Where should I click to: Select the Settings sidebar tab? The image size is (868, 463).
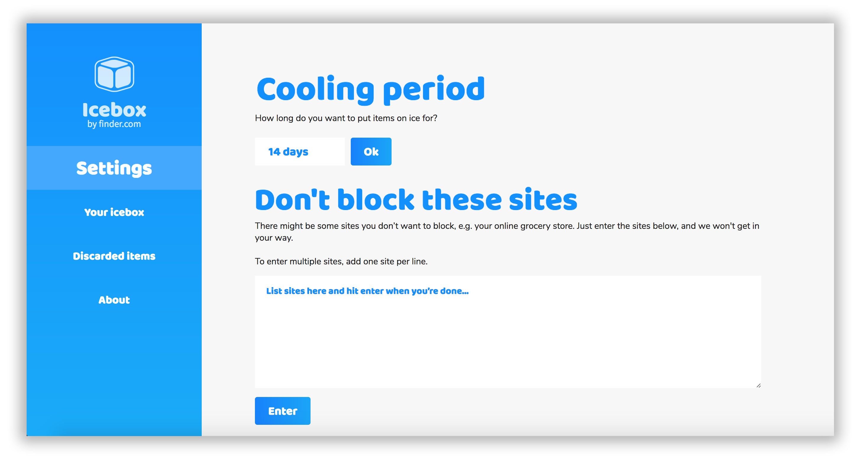pos(114,168)
